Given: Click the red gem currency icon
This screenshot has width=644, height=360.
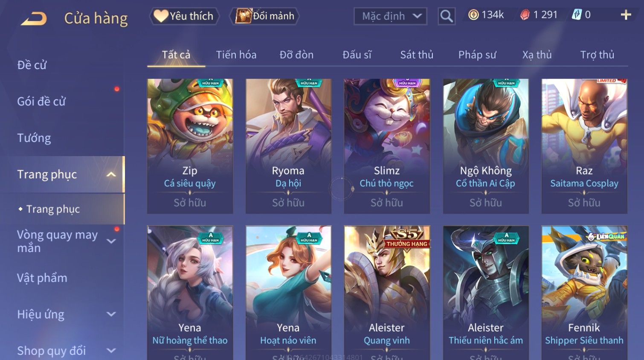Looking at the screenshot, I should tap(525, 15).
